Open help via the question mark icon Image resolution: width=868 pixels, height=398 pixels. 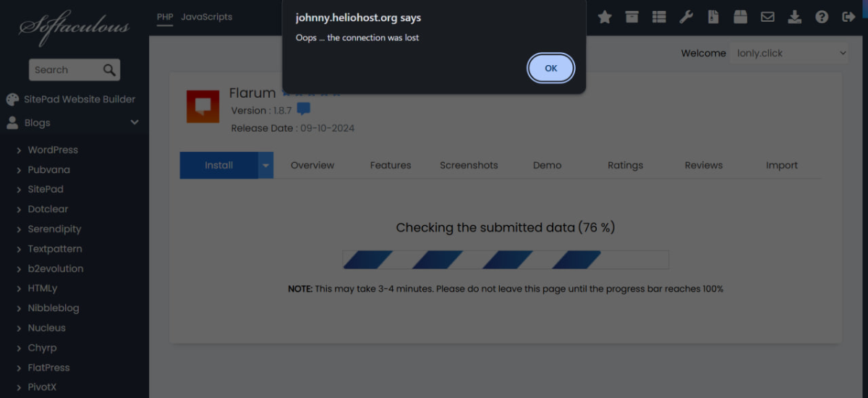pos(822,17)
